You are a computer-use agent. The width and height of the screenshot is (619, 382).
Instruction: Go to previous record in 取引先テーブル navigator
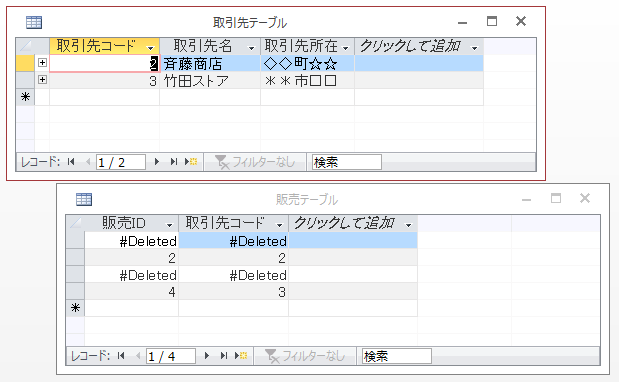(x=88, y=162)
